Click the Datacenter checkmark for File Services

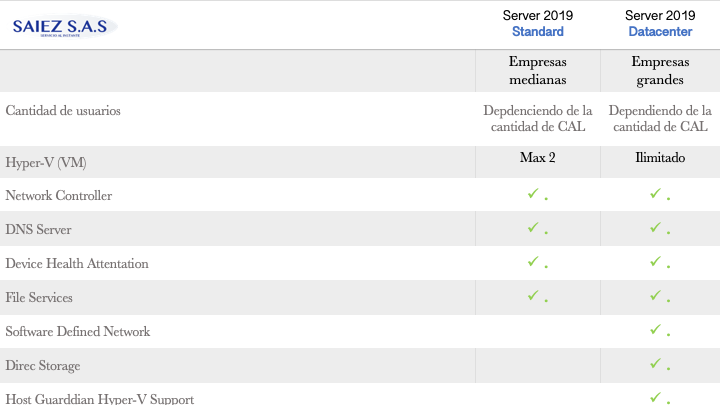pyautogui.click(x=656, y=296)
